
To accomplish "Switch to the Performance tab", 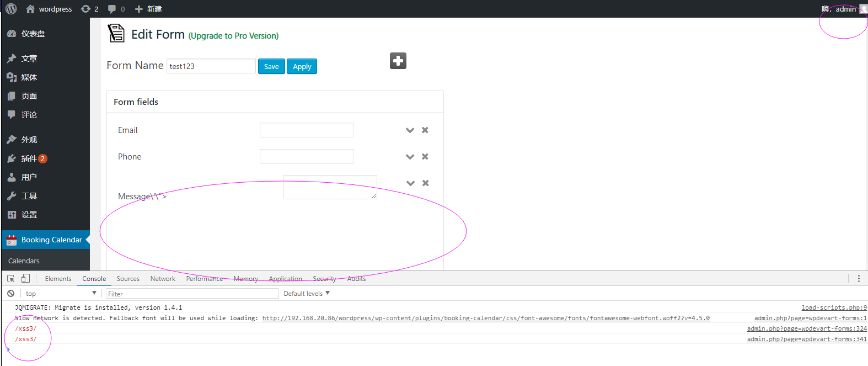I will (205, 279).
